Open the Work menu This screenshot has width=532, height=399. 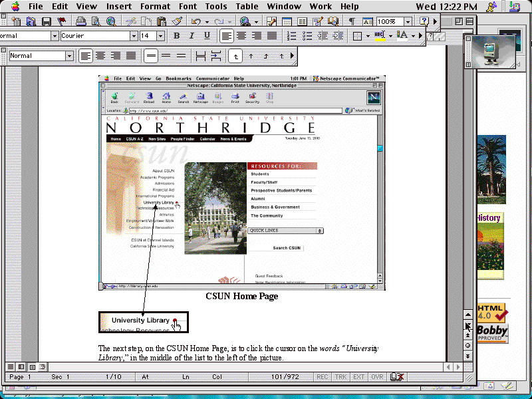click(x=321, y=7)
